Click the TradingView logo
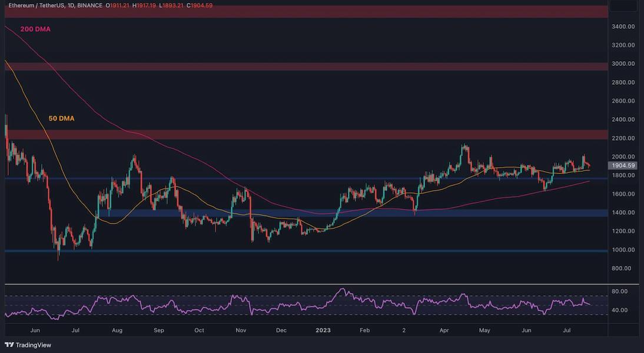The image size is (644, 353). 28,345
